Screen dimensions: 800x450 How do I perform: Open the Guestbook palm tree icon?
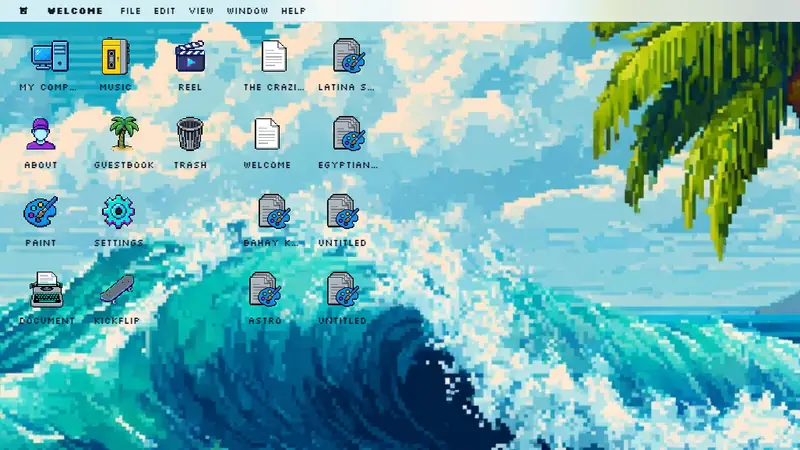tap(124, 134)
